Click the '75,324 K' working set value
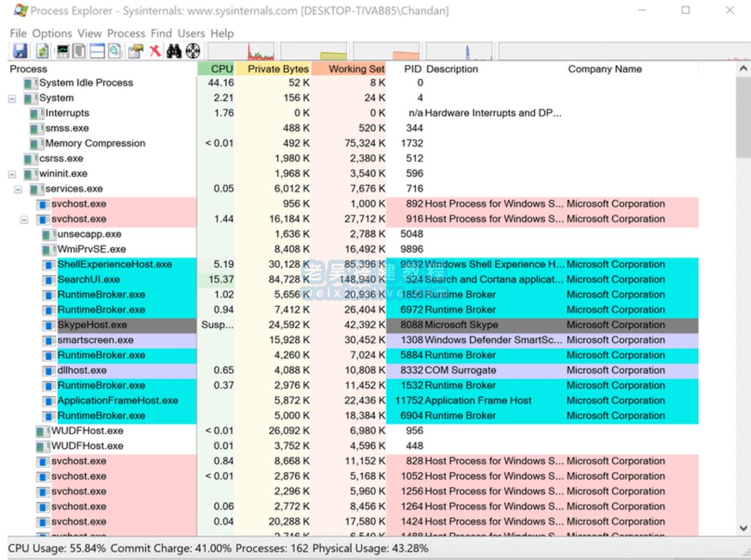The image size is (751, 560). (364, 143)
